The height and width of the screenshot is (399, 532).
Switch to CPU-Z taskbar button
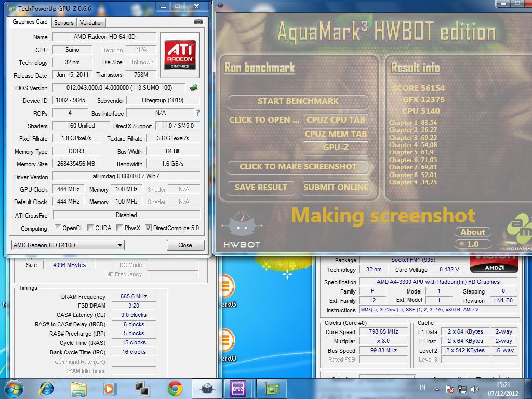[x=238, y=389]
